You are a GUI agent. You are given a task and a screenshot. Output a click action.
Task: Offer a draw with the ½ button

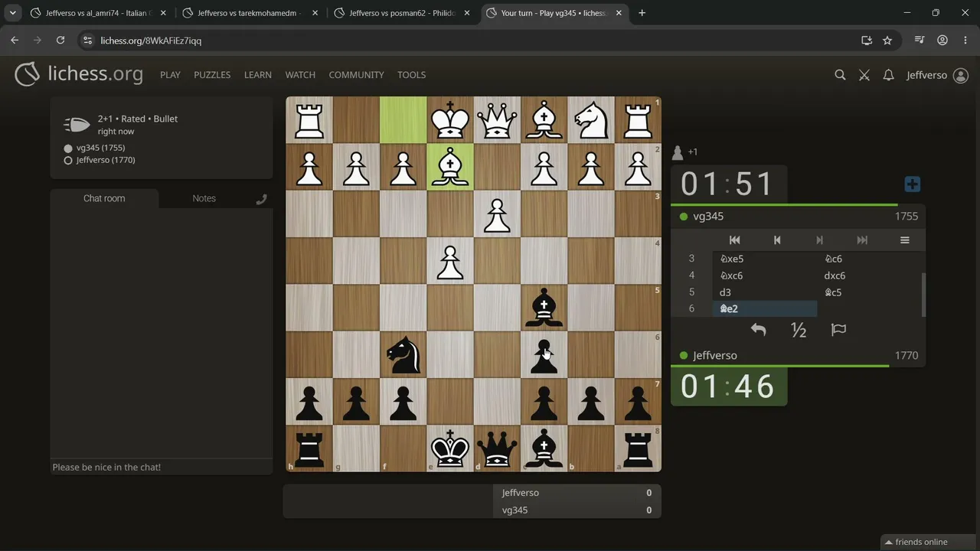click(799, 330)
